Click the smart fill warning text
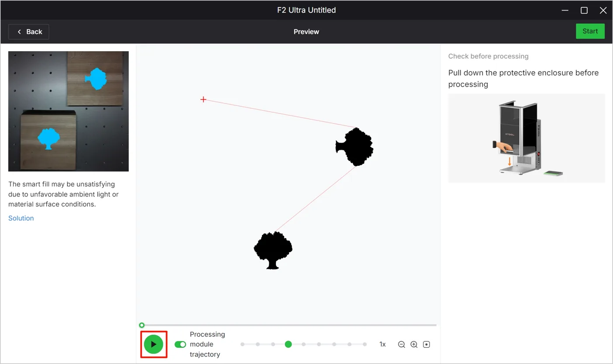613x364 pixels. coord(63,194)
